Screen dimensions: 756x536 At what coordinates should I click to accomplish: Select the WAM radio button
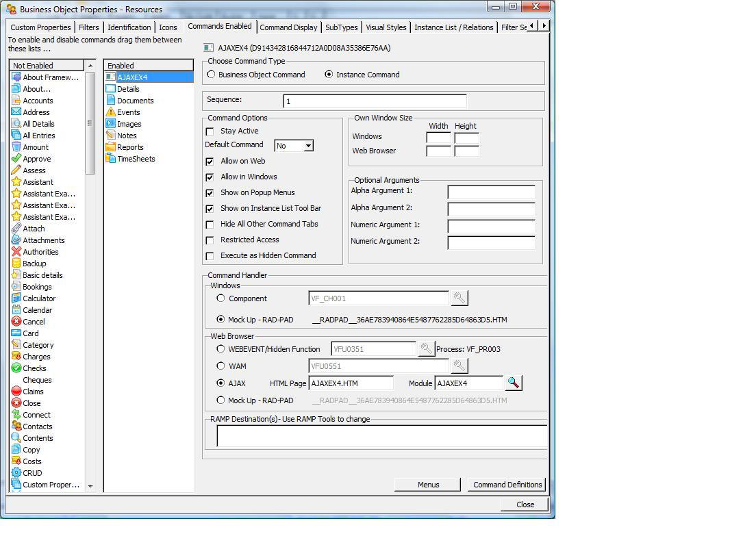point(220,366)
